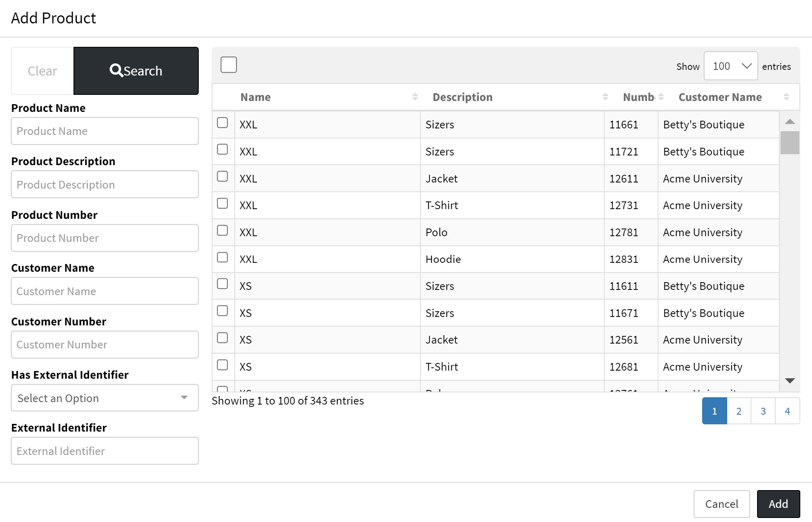812x522 pixels.
Task: Go to results page 3
Action: [763, 411]
